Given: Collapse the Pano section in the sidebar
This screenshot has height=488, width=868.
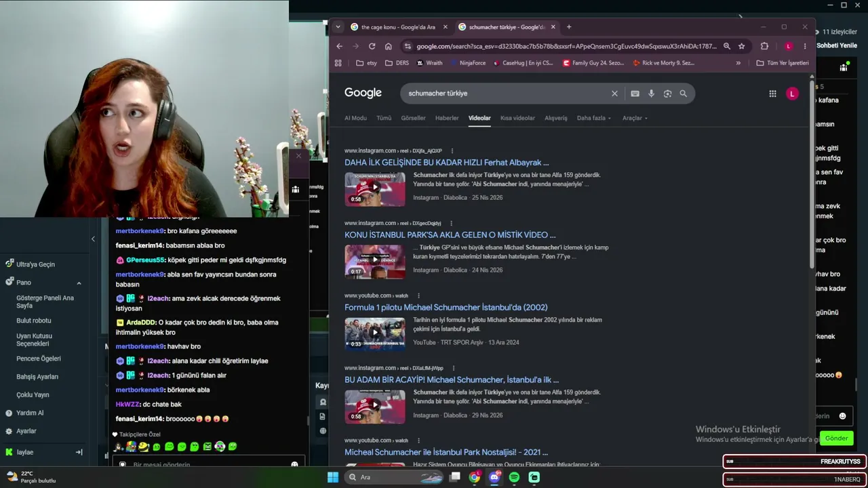Looking at the screenshot, I should (x=79, y=283).
